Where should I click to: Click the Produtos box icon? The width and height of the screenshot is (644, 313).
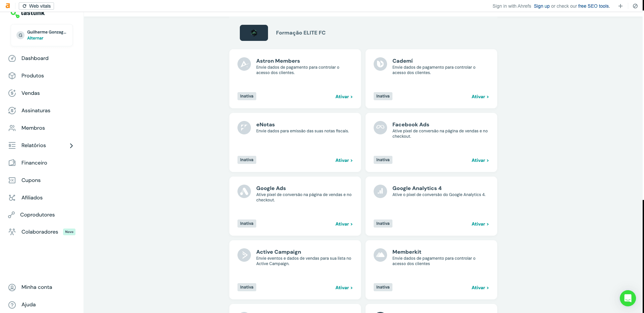(12, 76)
